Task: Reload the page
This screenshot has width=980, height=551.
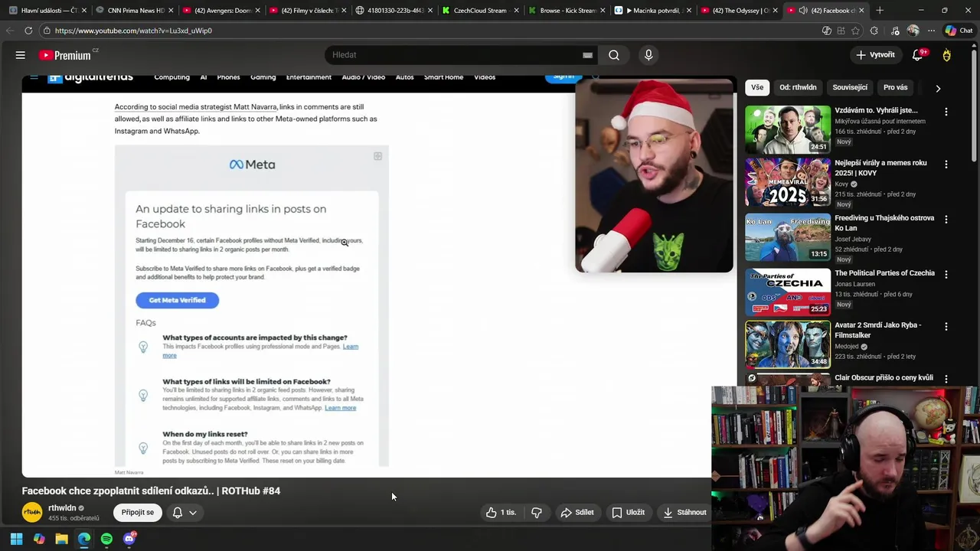Action: (x=28, y=31)
